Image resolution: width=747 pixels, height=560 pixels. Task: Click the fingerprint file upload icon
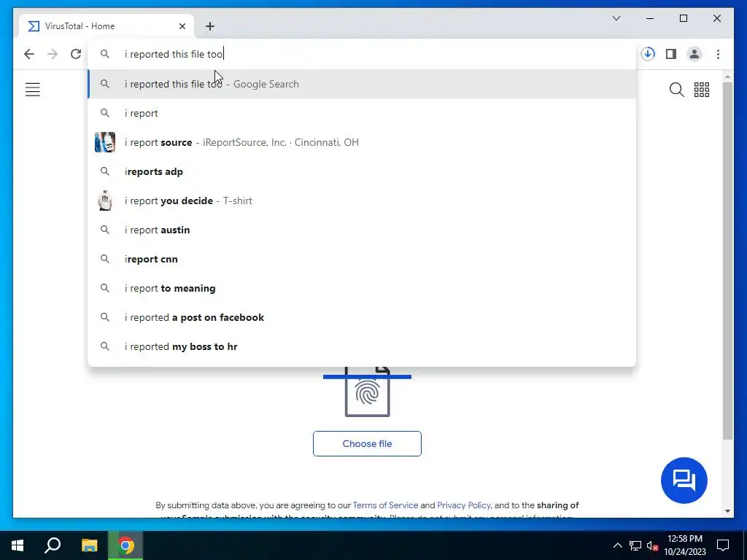point(368,393)
